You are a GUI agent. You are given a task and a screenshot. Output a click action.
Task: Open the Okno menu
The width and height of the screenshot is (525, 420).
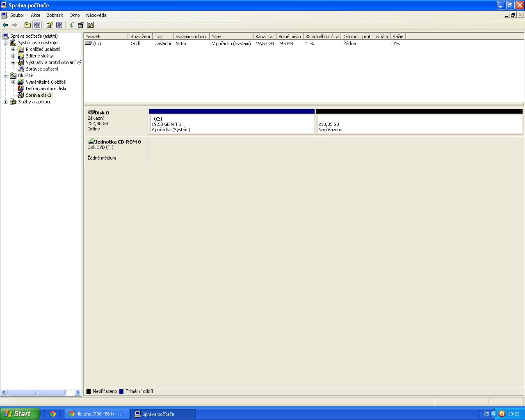pos(75,15)
